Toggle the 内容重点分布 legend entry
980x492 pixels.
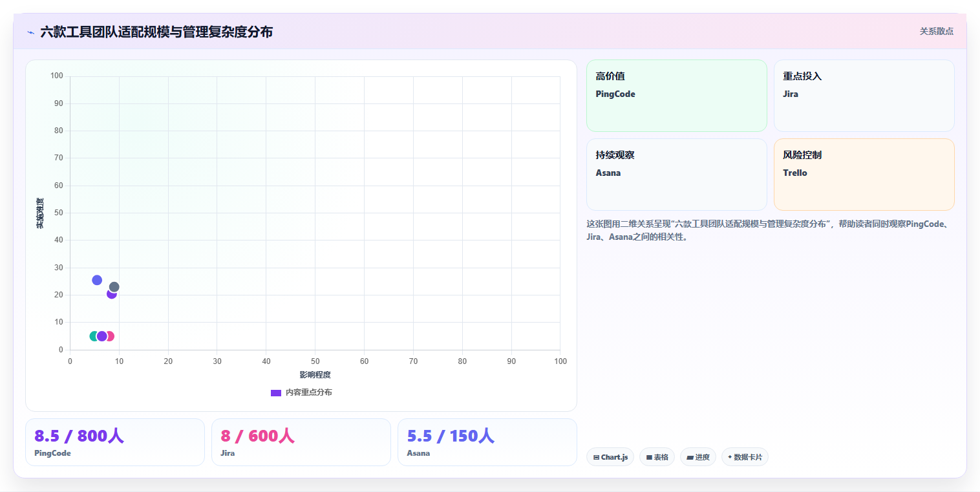pyautogui.click(x=301, y=392)
